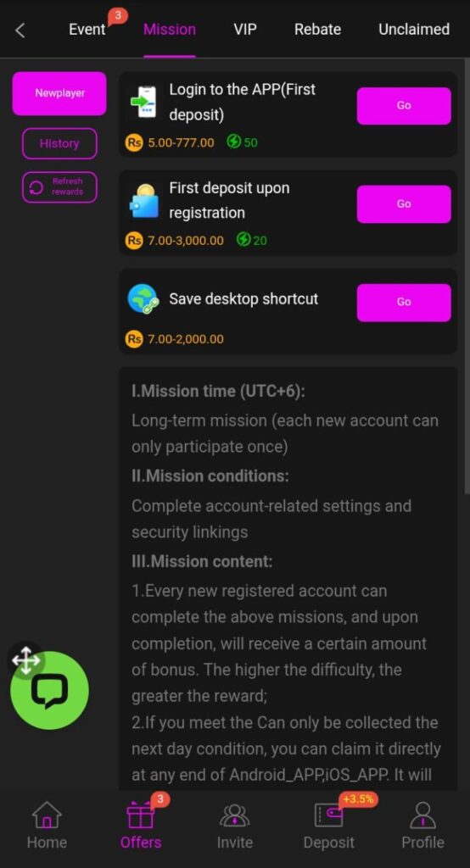
Task: Switch to the Event tab
Action: (x=87, y=30)
